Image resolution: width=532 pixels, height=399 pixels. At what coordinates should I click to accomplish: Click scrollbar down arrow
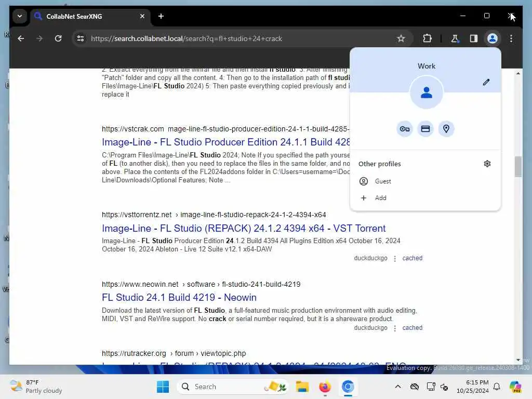coord(518,360)
